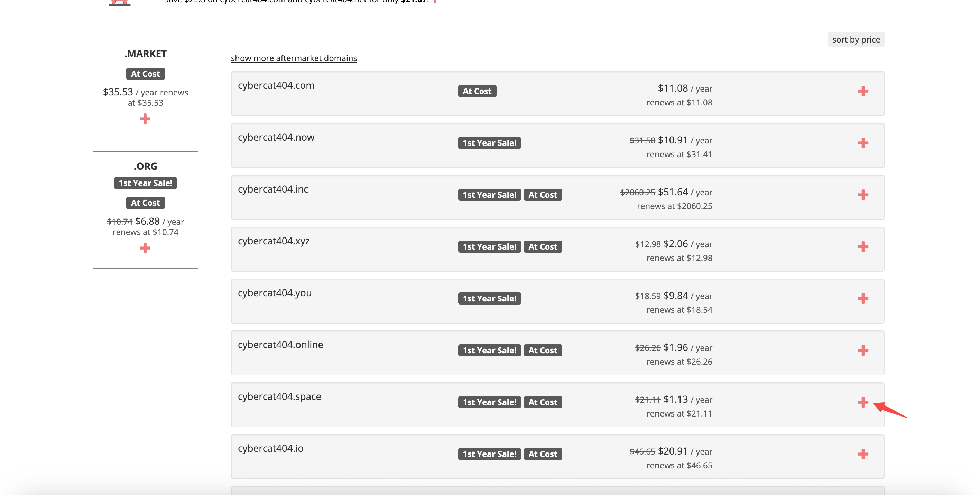Add cybercat404.online with the plus icon
The height and width of the screenshot is (495, 980).
point(862,351)
